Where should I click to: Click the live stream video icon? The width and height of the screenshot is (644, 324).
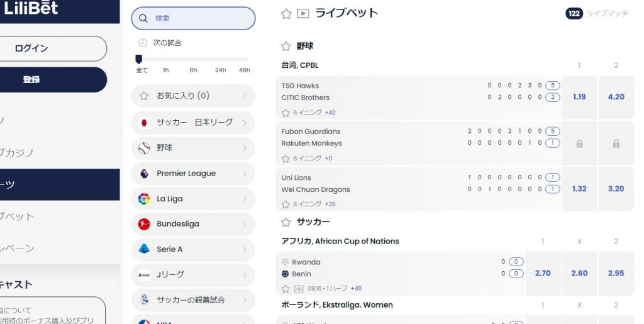tap(303, 14)
